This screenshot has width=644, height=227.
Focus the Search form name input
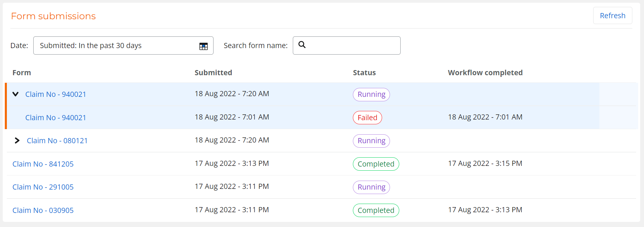tap(346, 45)
